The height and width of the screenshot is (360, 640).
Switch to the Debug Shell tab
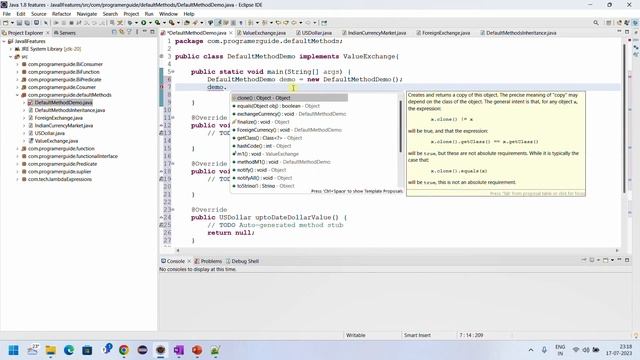[242, 261]
